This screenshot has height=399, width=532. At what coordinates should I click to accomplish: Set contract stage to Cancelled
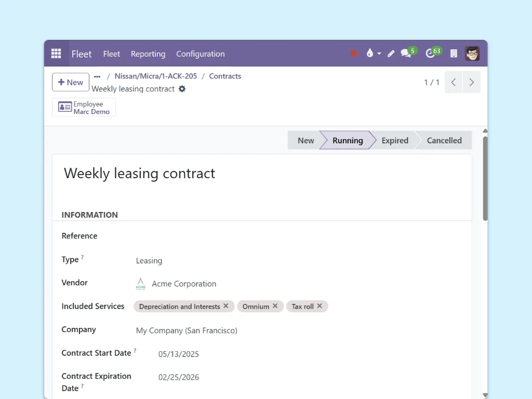[444, 140]
